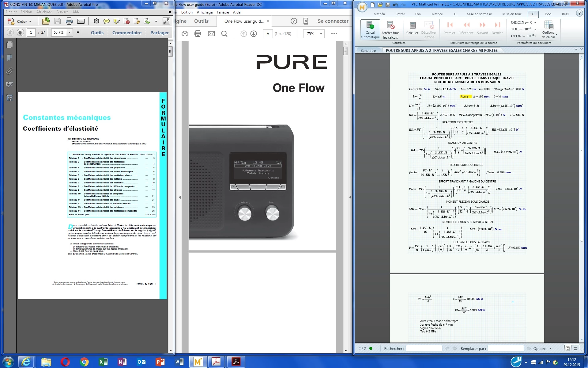The width and height of the screenshot is (588, 368).
Task: Switch to the Sans titre worksheet tab
Action: click(x=368, y=51)
